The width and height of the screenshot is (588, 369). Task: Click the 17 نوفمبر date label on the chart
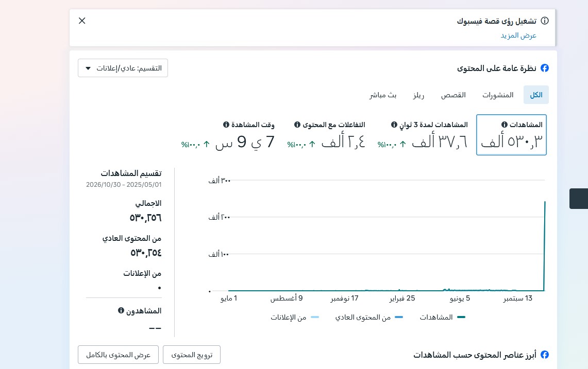tap(344, 298)
